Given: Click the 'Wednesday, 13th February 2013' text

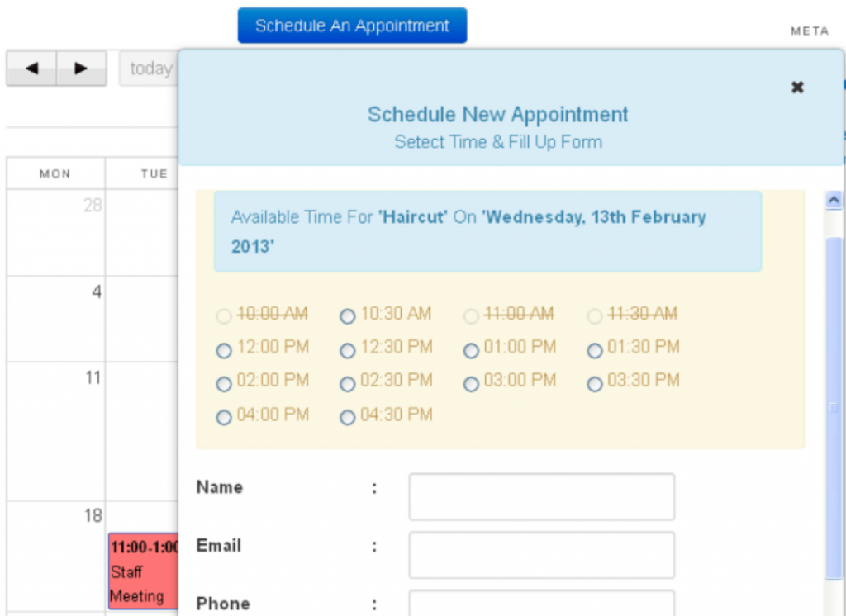Looking at the screenshot, I should tap(468, 231).
